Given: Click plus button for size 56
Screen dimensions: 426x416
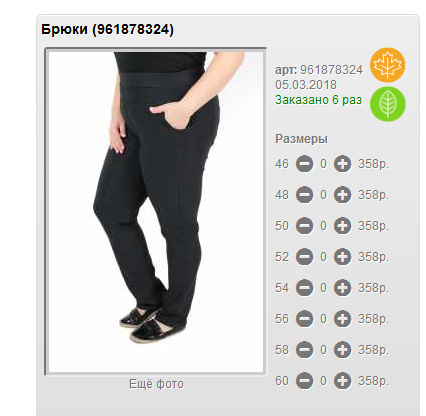Looking at the screenshot, I should [342, 319].
